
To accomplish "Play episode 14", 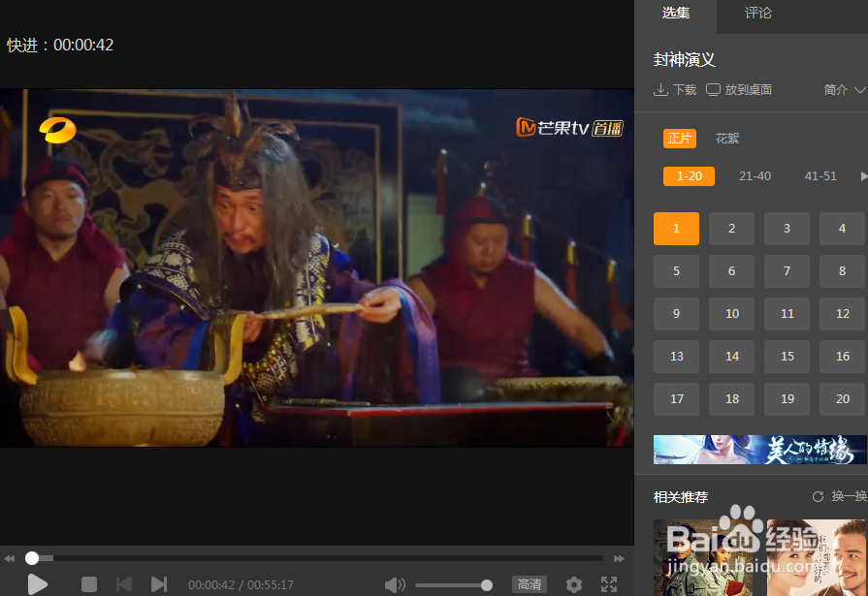I will point(731,357).
